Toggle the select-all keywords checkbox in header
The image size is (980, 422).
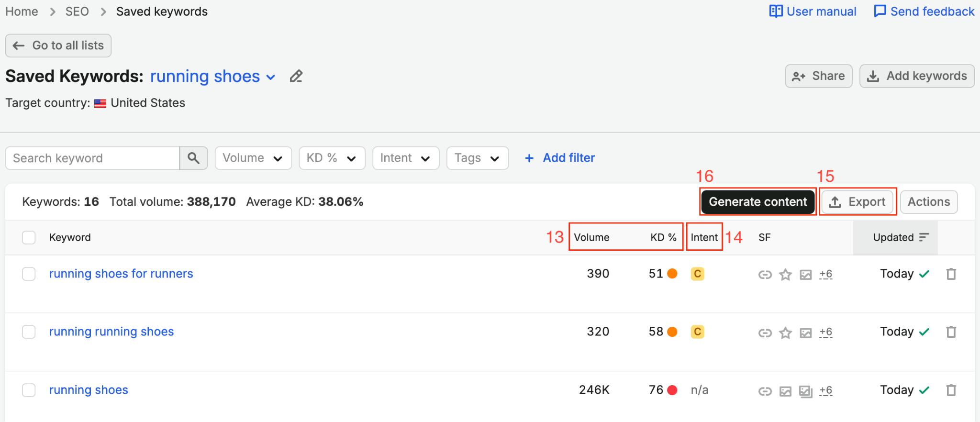pos(29,237)
